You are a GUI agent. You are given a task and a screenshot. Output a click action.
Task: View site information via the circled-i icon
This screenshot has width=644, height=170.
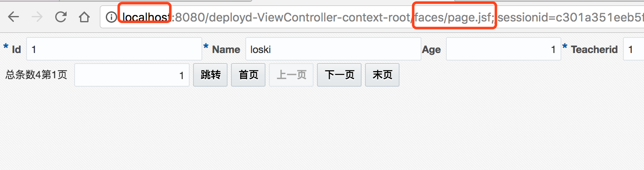(x=111, y=17)
